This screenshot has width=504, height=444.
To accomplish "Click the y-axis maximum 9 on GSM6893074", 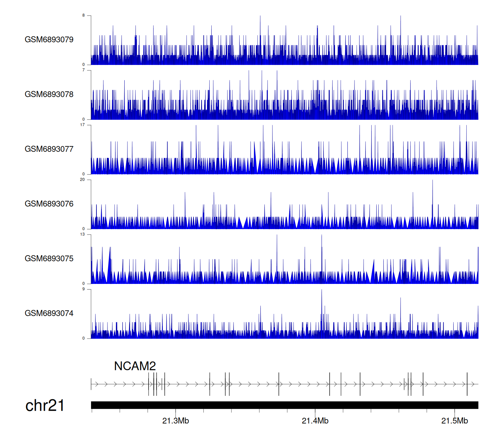I will coord(83,289).
